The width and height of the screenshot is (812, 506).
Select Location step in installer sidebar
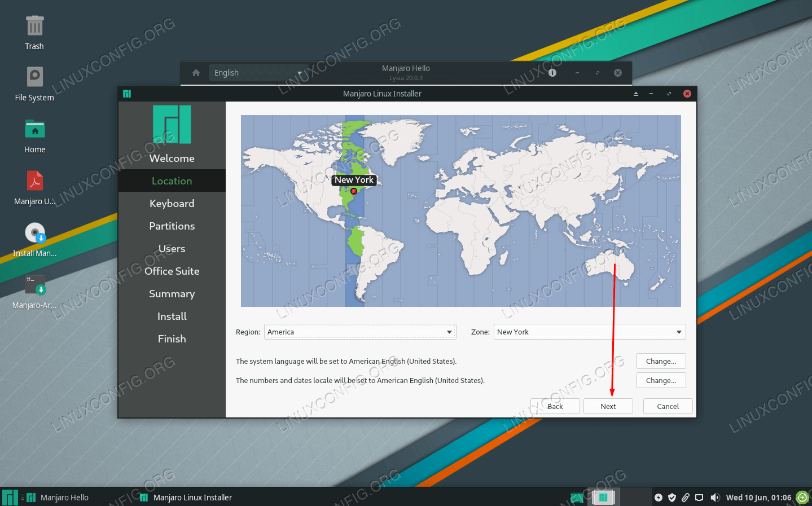(172, 181)
